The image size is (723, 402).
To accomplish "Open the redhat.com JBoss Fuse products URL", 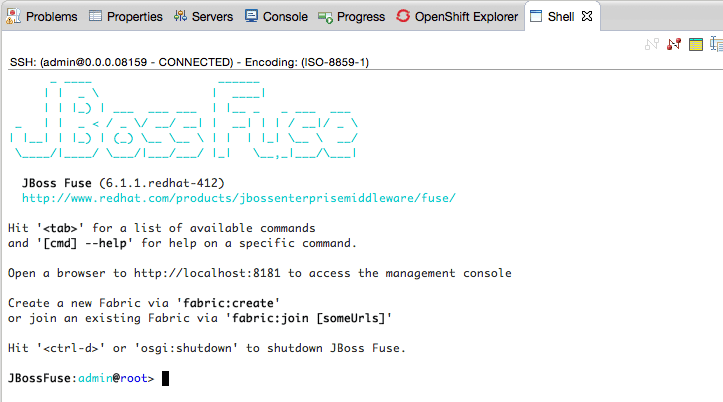I will (x=239, y=198).
